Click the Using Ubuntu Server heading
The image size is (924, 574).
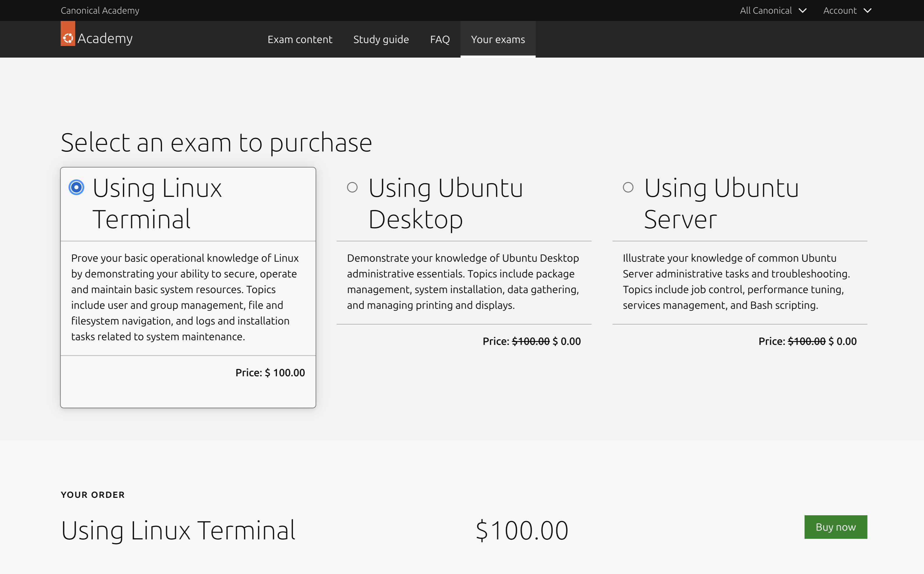[721, 204]
